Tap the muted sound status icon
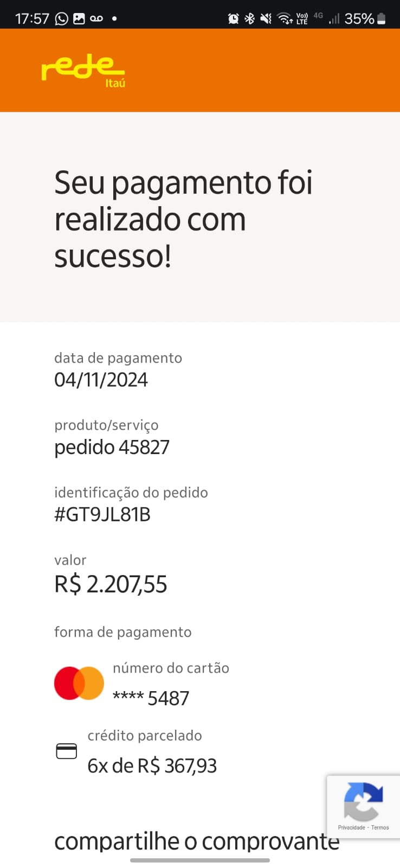This screenshot has width=400, height=868. pos(266,19)
